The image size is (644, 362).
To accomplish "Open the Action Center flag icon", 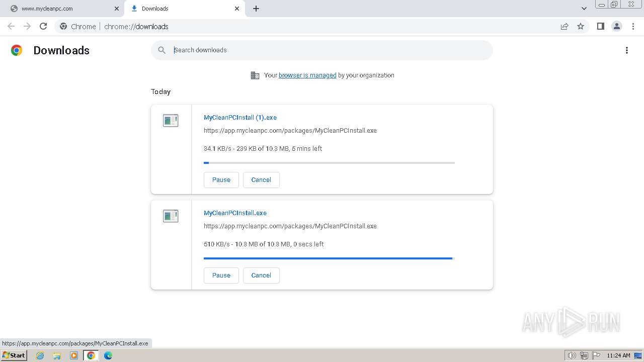I will [596, 355].
